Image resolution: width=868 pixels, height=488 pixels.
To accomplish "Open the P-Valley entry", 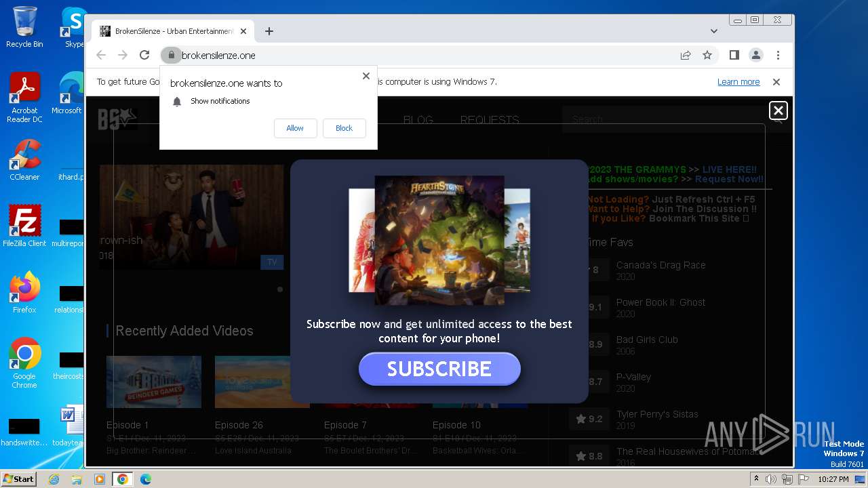I will pos(633,377).
